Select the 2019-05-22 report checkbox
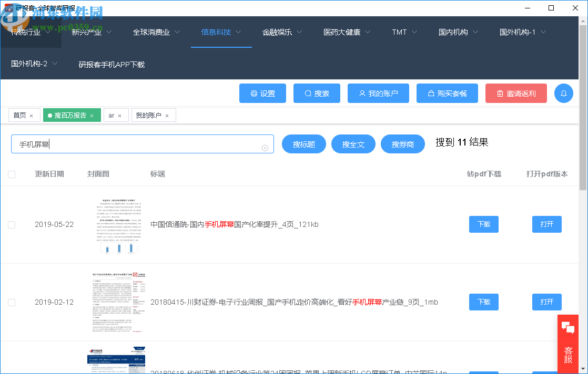 pyautogui.click(x=12, y=224)
